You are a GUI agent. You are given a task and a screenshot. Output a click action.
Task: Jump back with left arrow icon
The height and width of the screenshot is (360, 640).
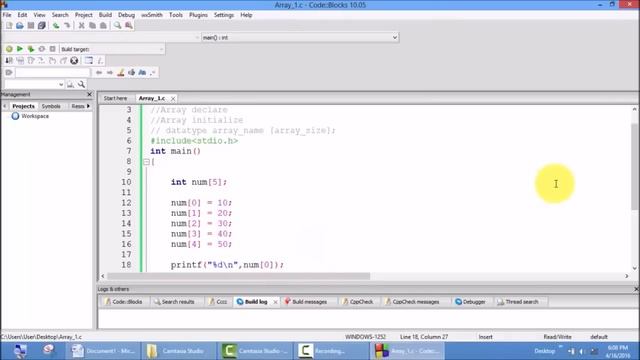pos(99,73)
